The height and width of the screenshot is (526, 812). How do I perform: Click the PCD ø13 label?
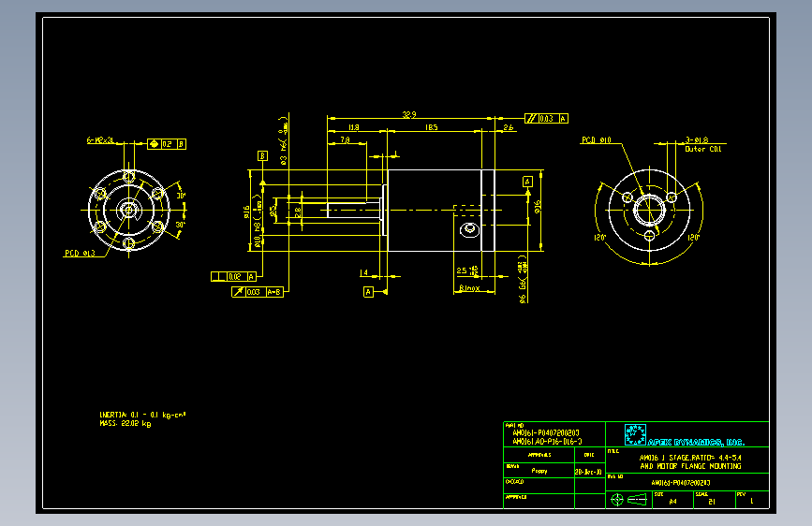80,253
